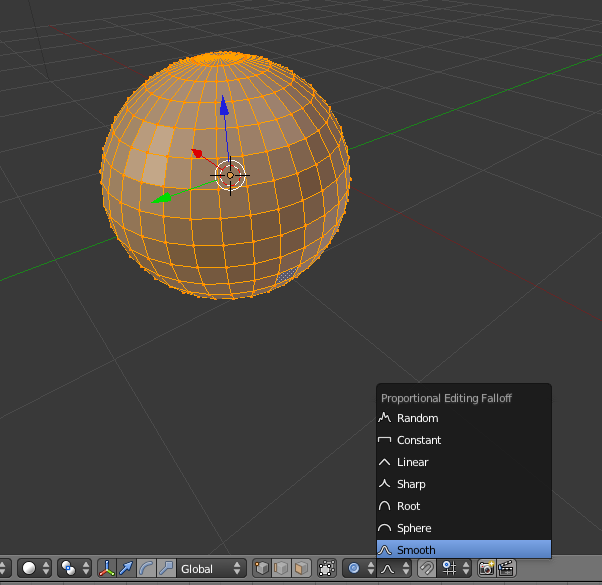Pick Linear proportional editing falloff
The width and height of the screenshot is (602, 585).
412,462
